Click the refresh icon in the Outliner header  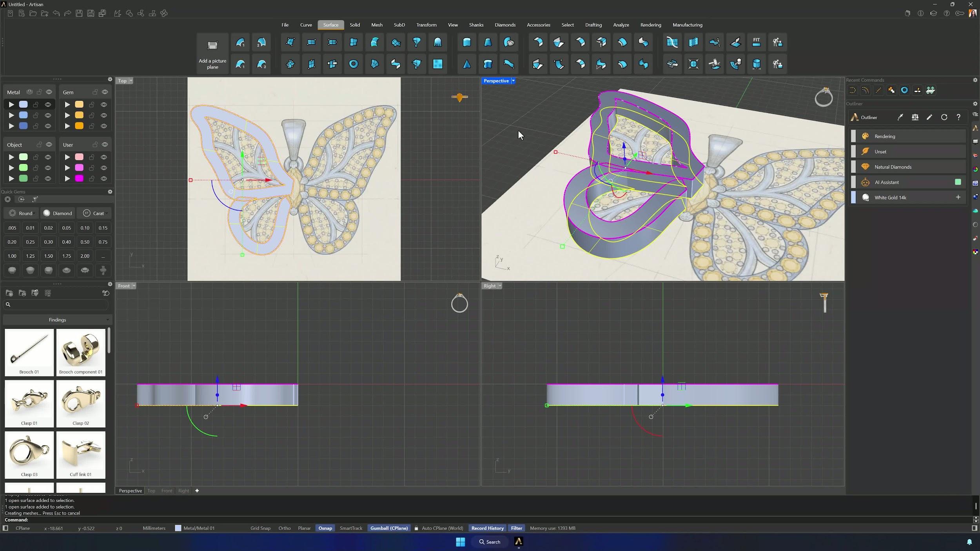pyautogui.click(x=944, y=117)
